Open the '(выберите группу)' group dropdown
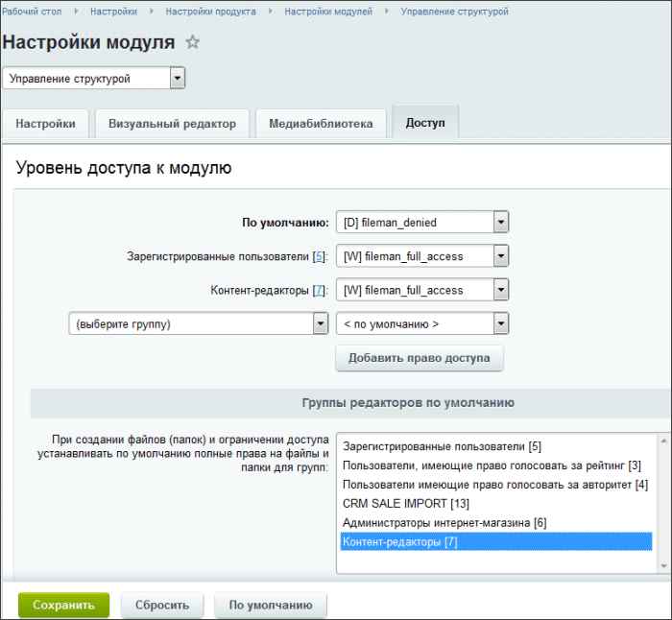 pyautogui.click(x=199, y=324)
